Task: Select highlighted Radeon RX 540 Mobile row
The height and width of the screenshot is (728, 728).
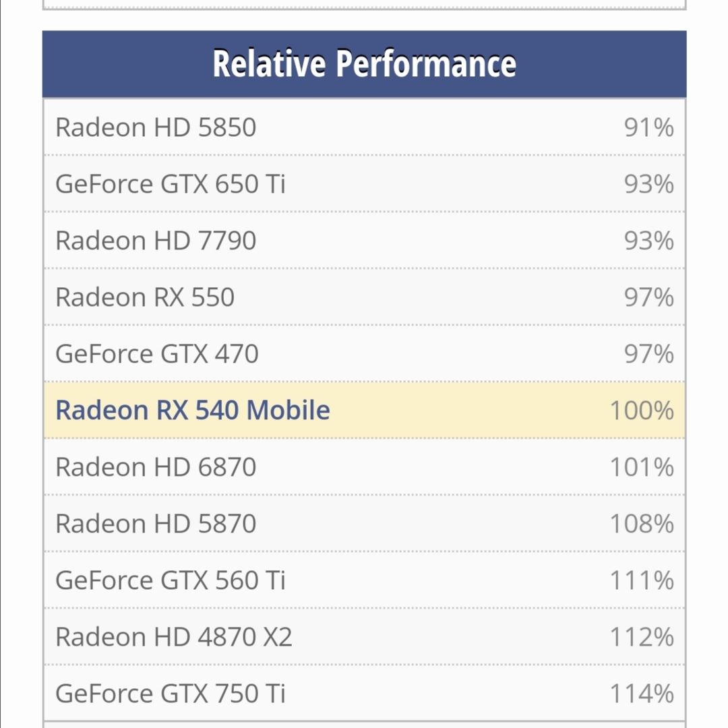Action: 365,411
